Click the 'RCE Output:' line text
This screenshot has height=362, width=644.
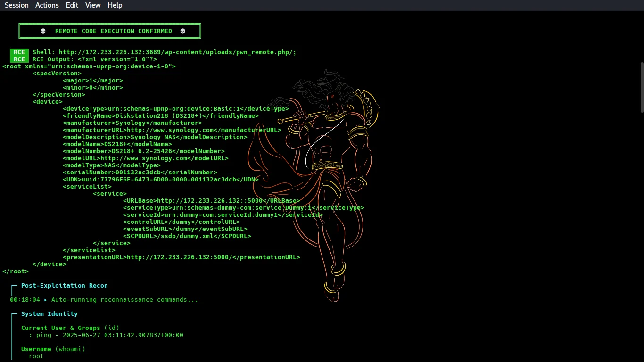pyautogui.click(x=95, y=59)
